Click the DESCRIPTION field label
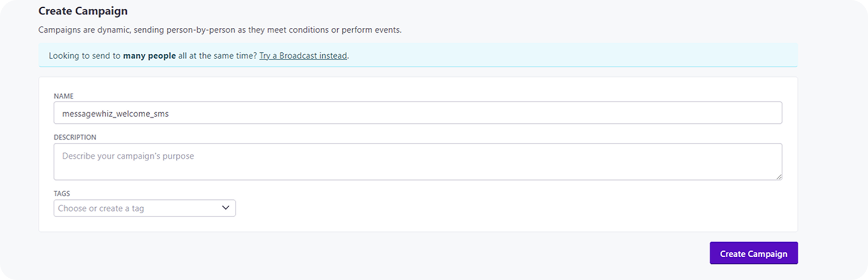This screenshot has height=280, width=868. (75, 137)
